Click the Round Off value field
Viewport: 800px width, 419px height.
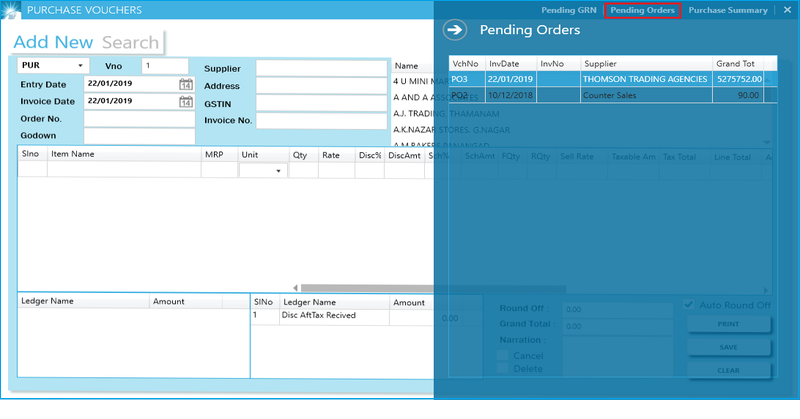[618, 309]
